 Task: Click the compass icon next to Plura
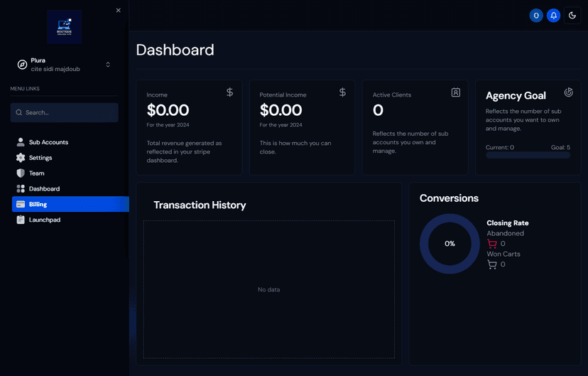(22, 65)
